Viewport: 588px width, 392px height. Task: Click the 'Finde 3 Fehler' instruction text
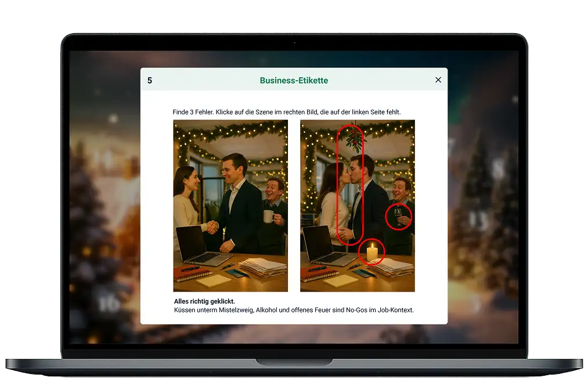pos(287,112)
